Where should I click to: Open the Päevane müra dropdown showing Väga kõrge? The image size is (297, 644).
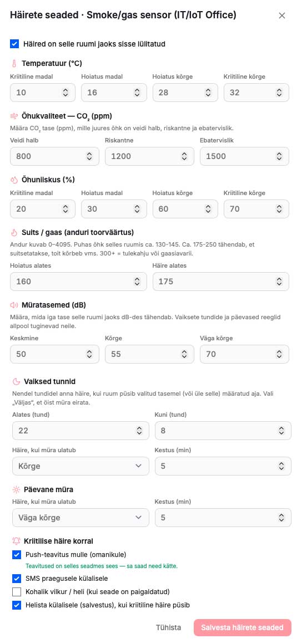[x=80, y=518]
